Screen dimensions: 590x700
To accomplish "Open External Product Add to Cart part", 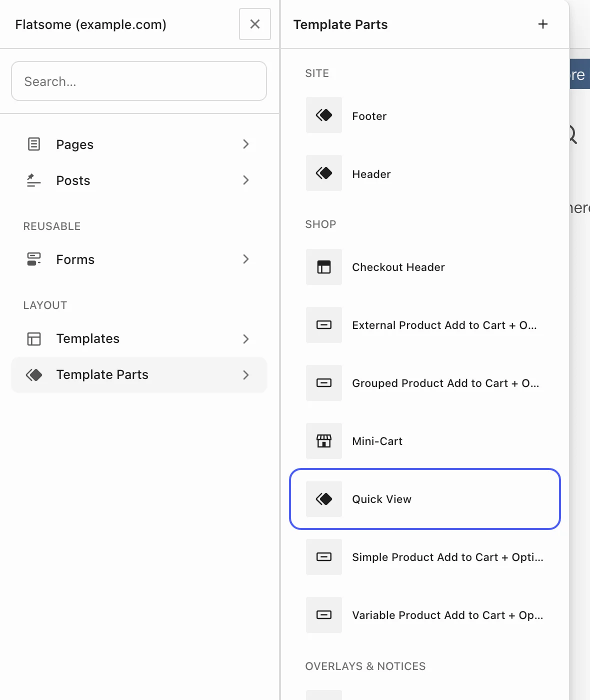I will [425, 325].
